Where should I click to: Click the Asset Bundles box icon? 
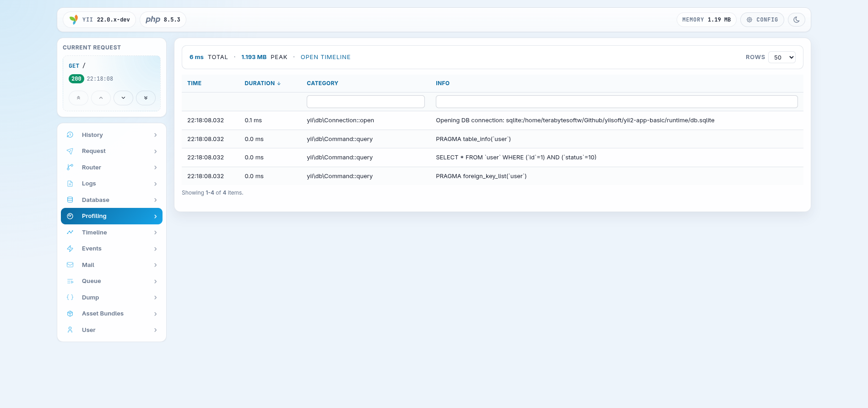click(70, 314)
